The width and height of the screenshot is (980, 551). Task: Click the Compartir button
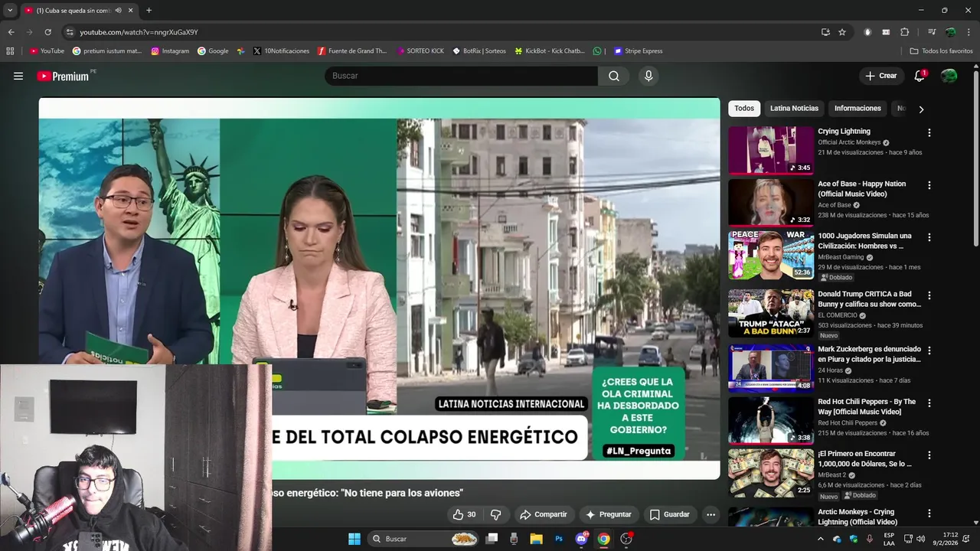point(543,514)
